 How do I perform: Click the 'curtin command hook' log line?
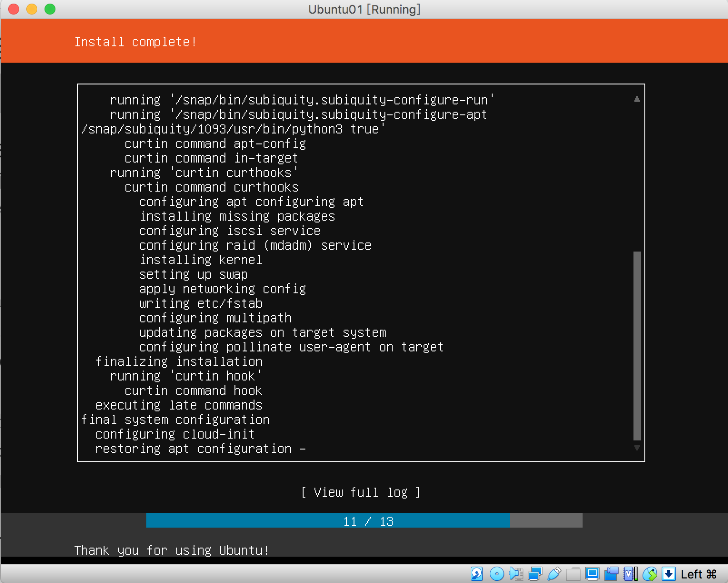click(x=194, y=390)
